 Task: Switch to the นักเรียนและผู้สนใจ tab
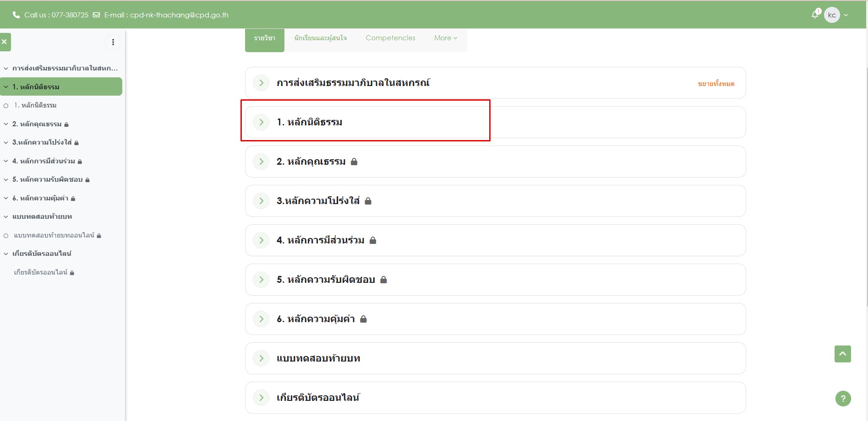(x=320, y=38)
